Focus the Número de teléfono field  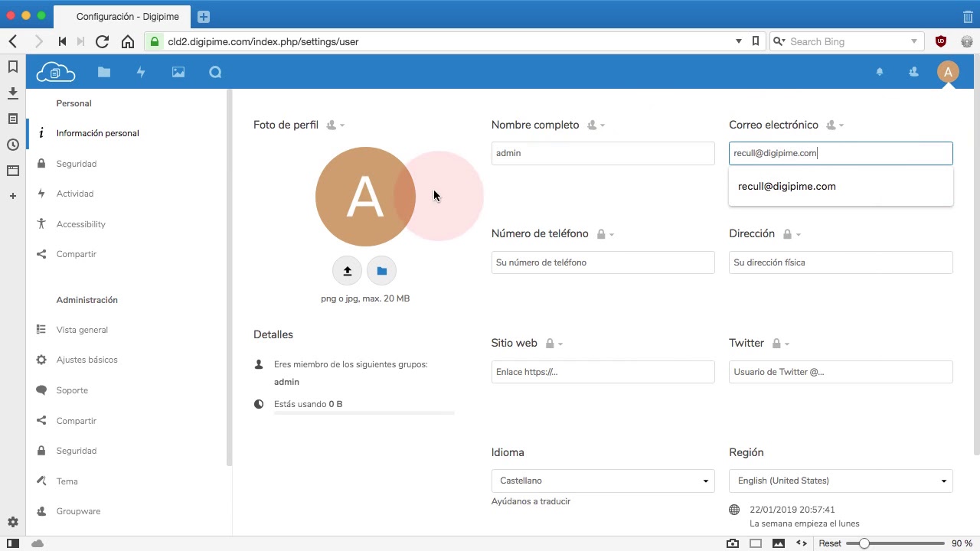(603, 262)
